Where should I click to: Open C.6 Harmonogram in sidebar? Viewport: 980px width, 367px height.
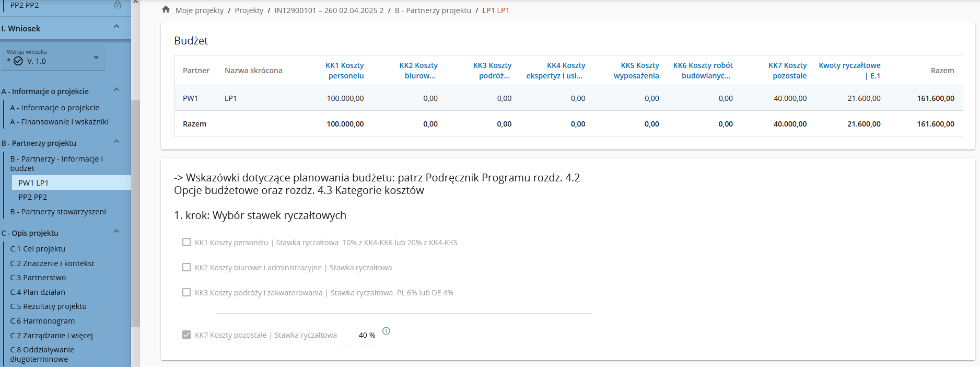pos(42,321)
